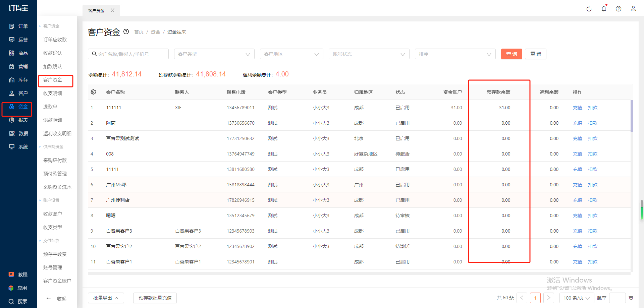
Task: Go to previous page arrow
Action: [522, 298]
